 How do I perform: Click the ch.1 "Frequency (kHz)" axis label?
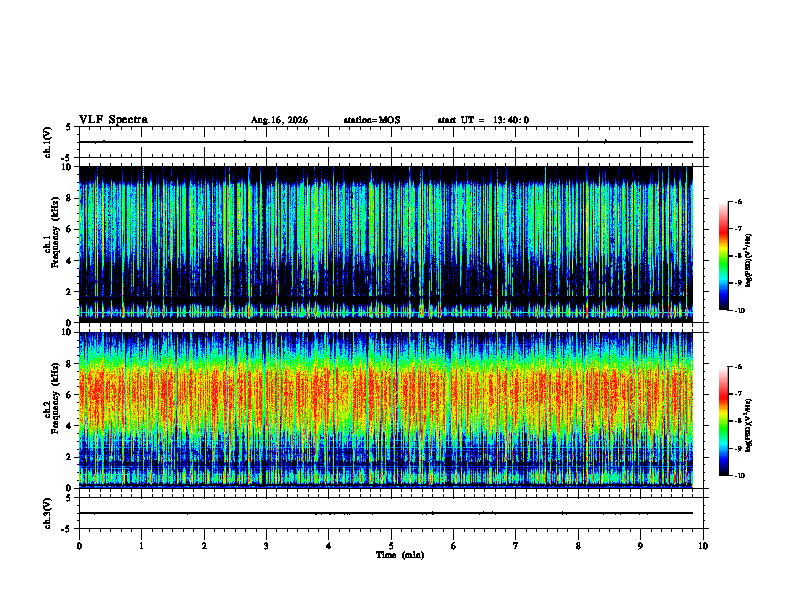[x=55, y=232]
